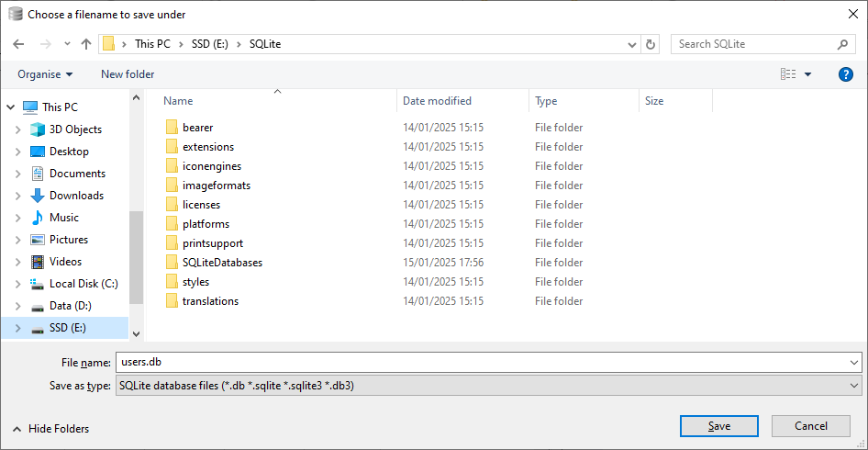
Task: Click the Music note icon
Action: tap(37, 218)
